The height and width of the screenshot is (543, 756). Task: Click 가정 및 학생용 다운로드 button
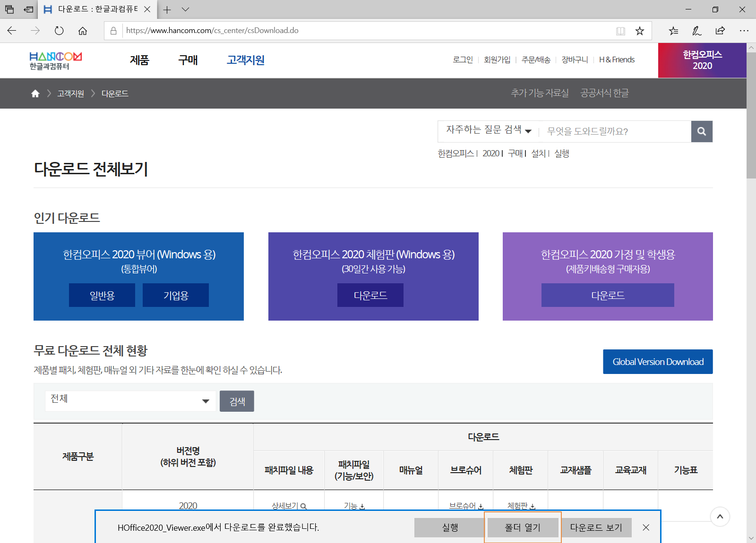click(x=608, y=295)
